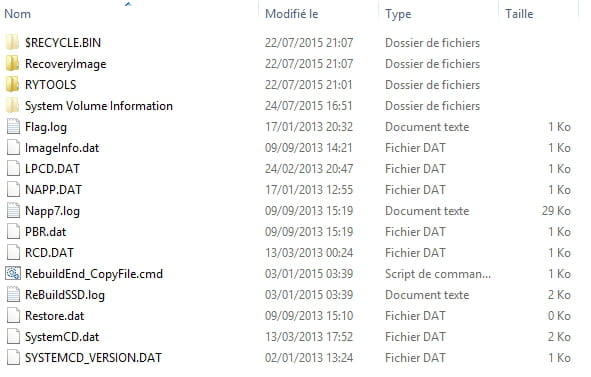Viewport: 591px width, 377px height.
Task: Select the Flag.log text document icon
Action: (x=13, y=127)
